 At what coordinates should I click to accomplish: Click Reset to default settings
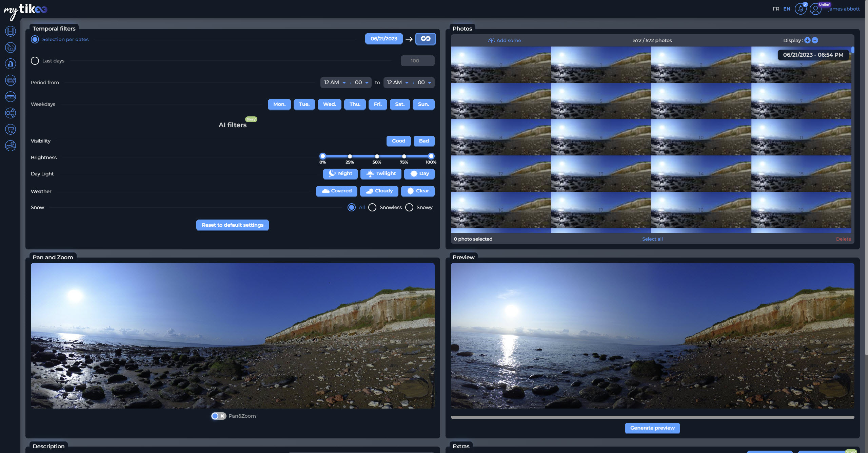232,225
